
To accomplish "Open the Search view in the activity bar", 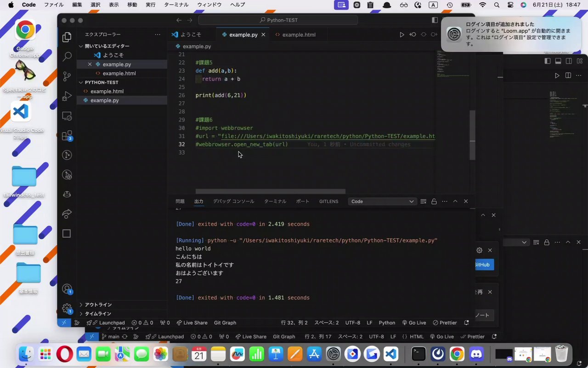I will click(67, 57).
